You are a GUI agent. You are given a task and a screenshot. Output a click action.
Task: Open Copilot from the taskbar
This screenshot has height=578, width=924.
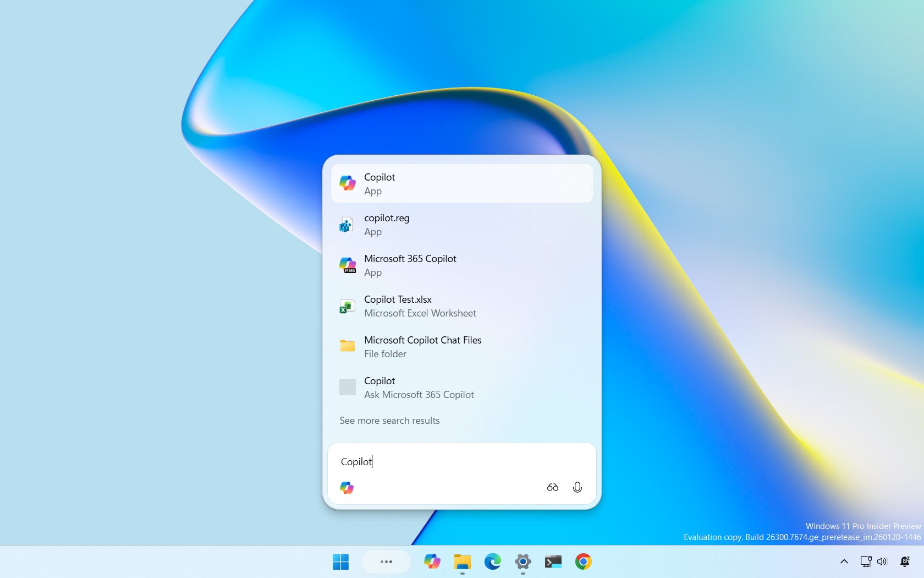pos(432,561)
